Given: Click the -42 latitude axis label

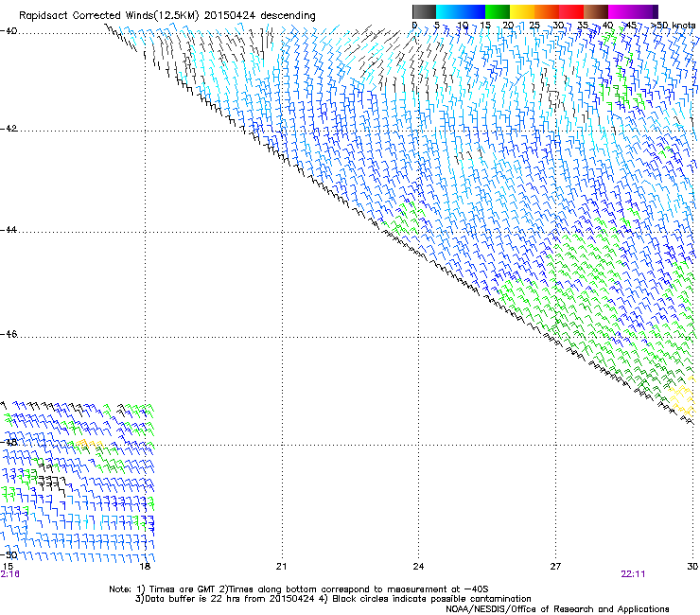Looking at the screenshot, I should tap(9, 129).
